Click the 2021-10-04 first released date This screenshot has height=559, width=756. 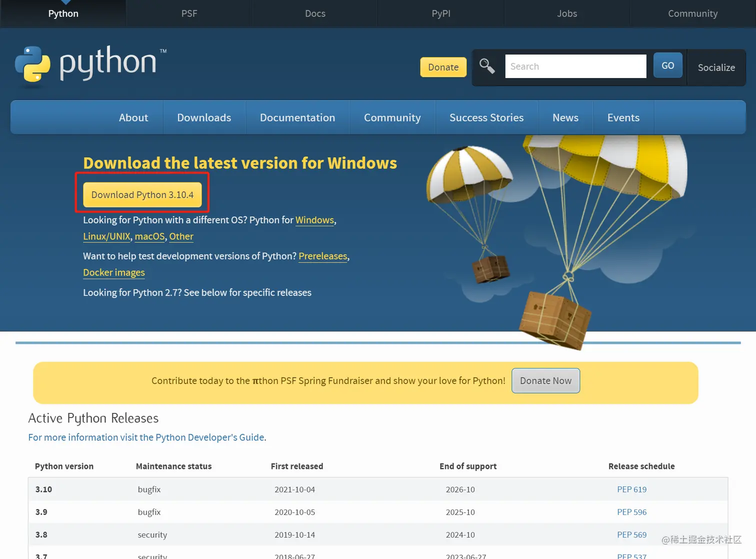294,489
